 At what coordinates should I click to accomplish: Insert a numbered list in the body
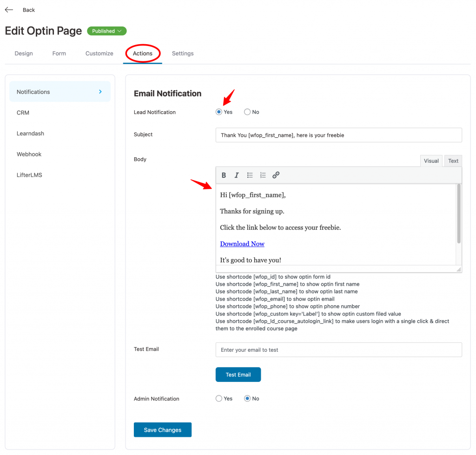click(x=263, y=175)
